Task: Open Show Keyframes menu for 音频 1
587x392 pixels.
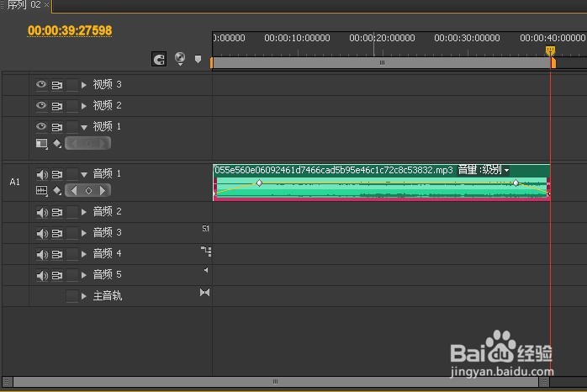Action: [x=57, y=191]
